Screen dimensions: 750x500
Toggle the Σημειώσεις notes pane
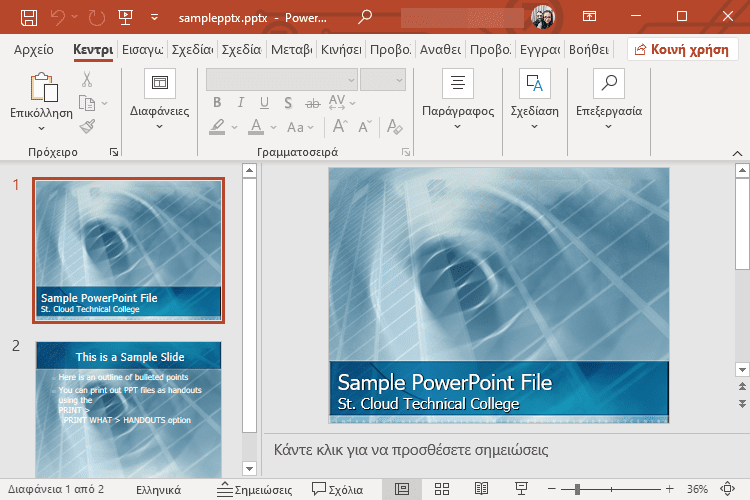254,489
